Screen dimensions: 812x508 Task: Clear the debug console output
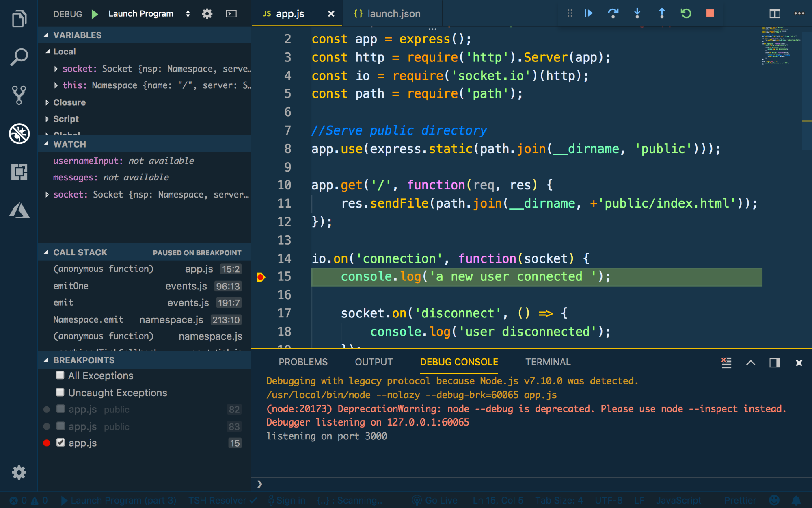(x=727, y=363)
